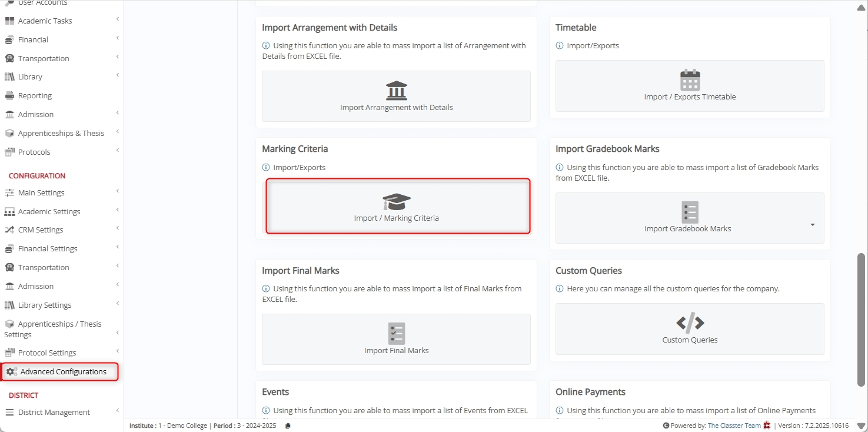Click the Import Final Marks checklist icon
Screen dimensions: 868x432
(x=396, y=333)
